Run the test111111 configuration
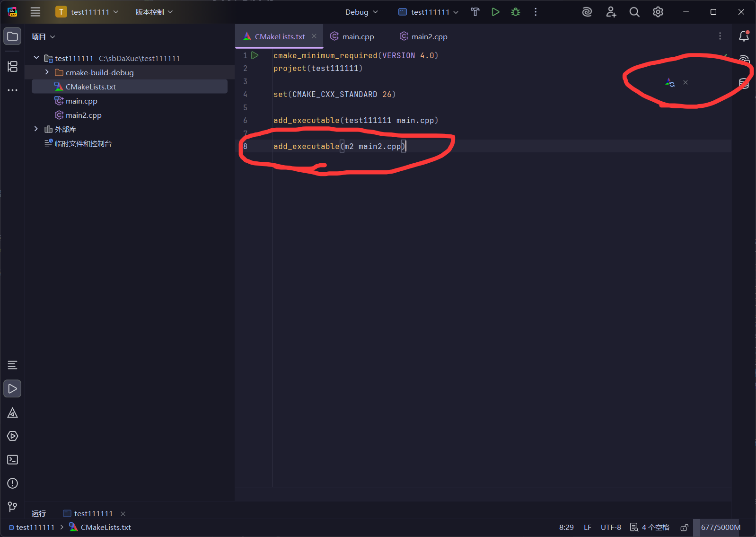The image size is (756, 537). tap(495, 12)
